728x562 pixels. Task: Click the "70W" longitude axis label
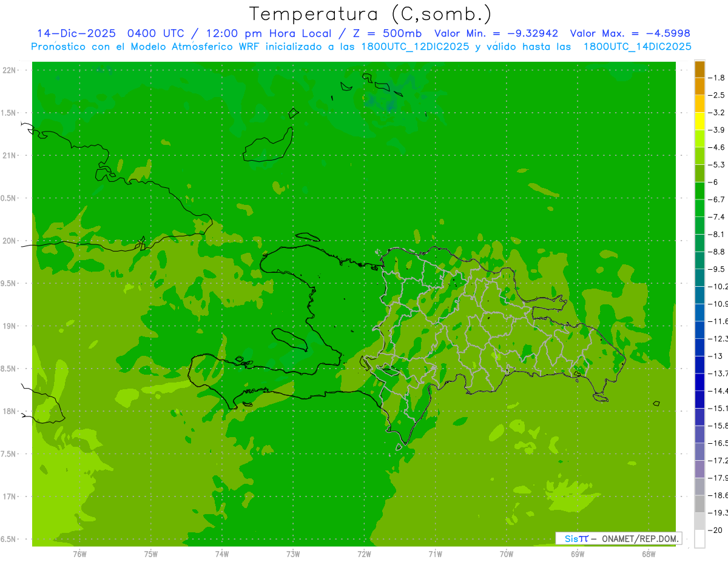point(507,554)
